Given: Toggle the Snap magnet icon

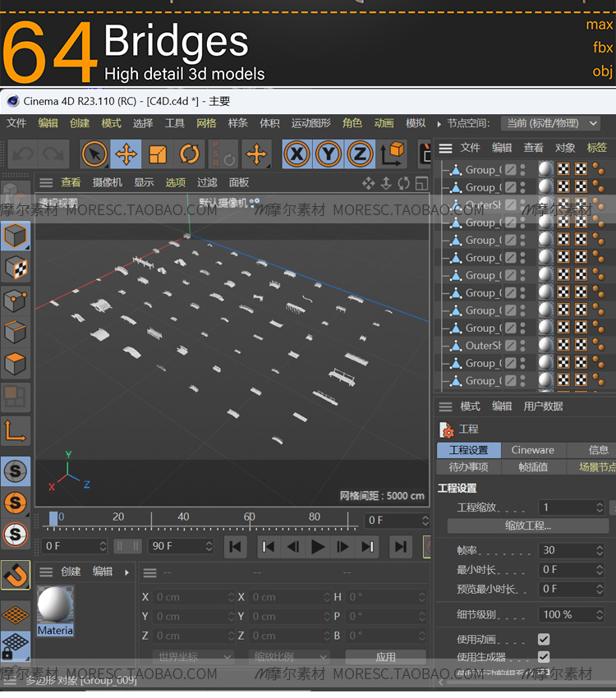Looking at the screenshot, I should coord(16,575).
